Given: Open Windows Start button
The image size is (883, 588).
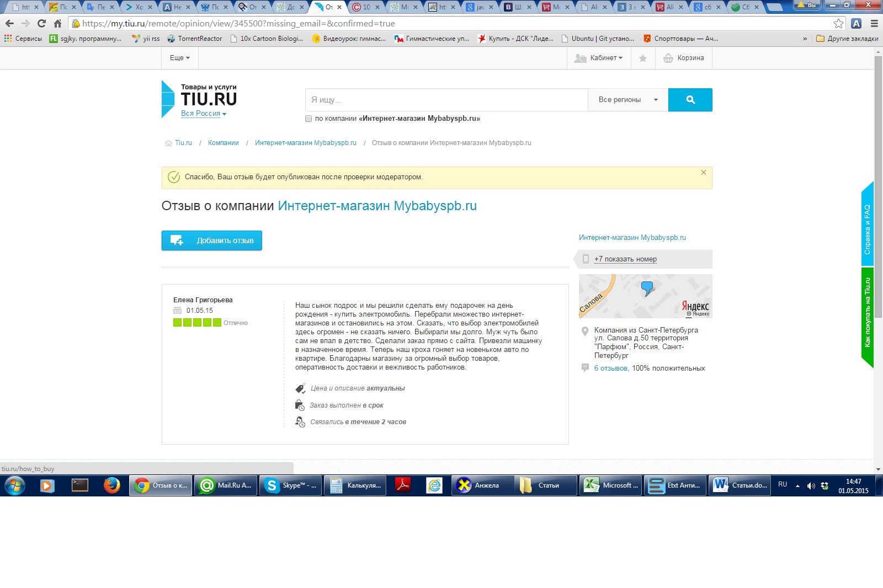Looking at the screenshot, I should [15, 485].
